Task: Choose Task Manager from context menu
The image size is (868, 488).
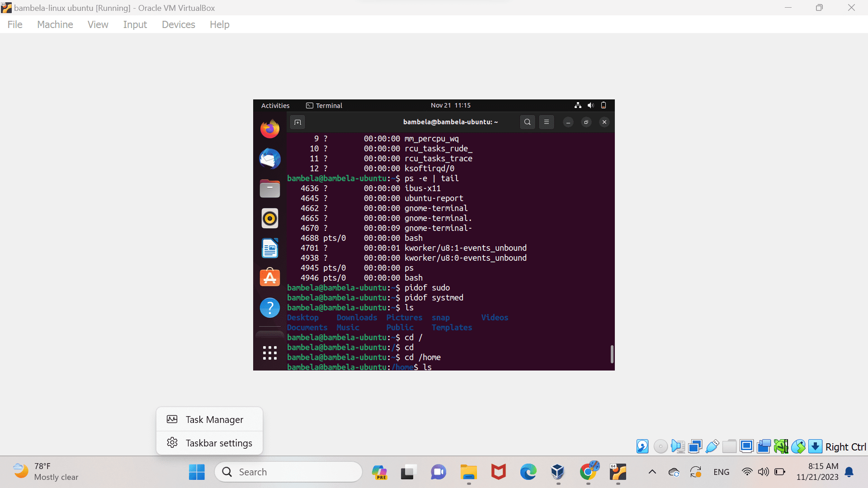Action: coord(209,419)
